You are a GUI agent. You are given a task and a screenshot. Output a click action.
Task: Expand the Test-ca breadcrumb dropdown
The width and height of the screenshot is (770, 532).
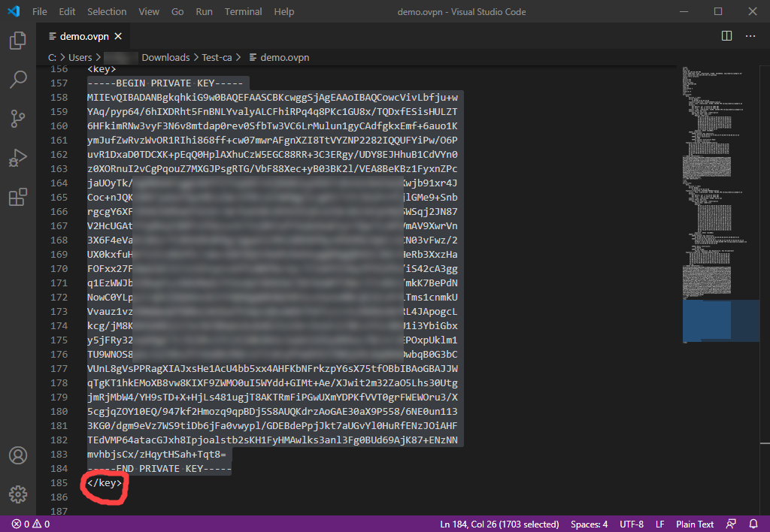point(217,57)
